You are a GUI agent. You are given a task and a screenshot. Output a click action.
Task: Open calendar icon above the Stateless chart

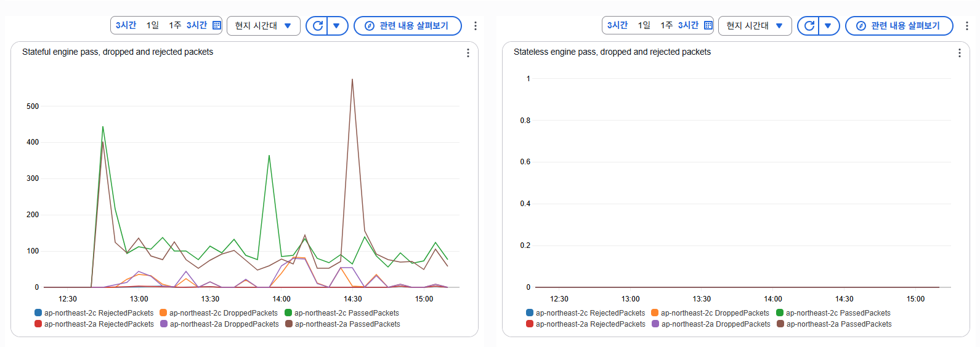click(x=708, y=25)
